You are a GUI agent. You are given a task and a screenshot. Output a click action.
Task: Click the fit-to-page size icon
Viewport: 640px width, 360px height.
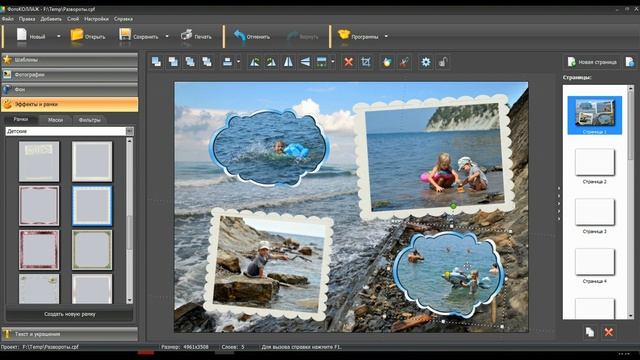coord(322,62)
